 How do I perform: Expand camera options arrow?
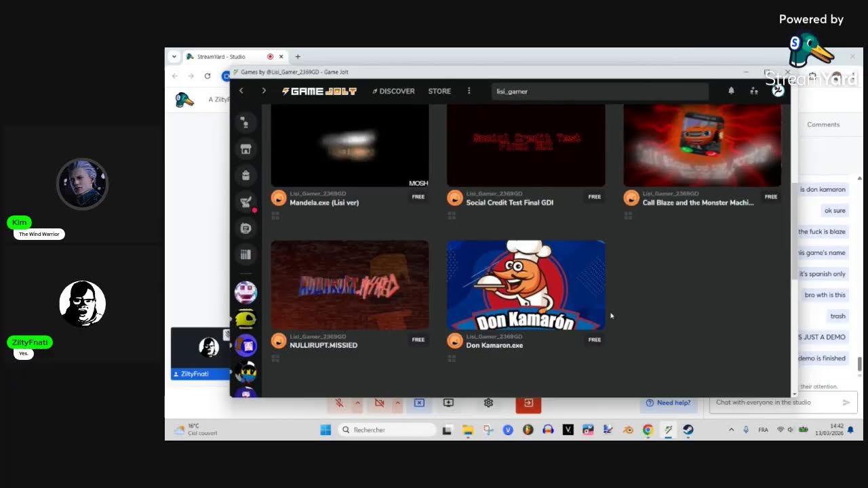coord(397,403)
